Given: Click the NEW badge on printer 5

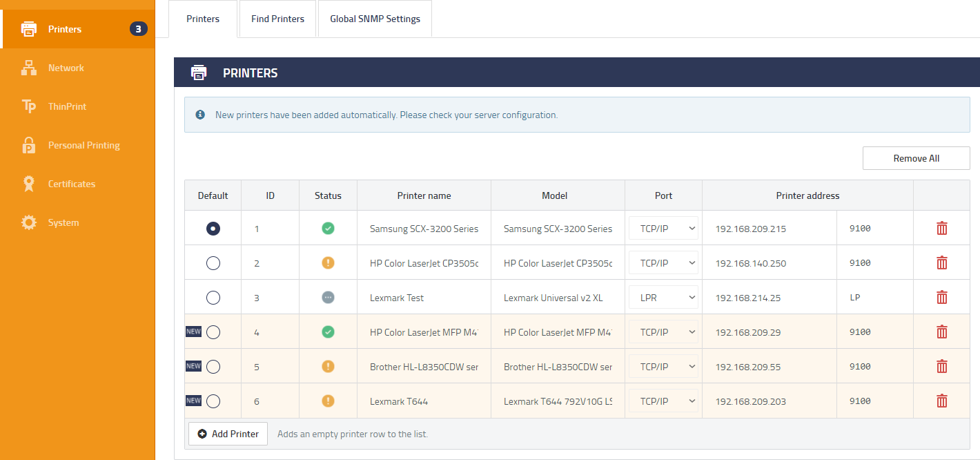Looking at the screenshot, I should pyautogui.click(x=193, y=366).
